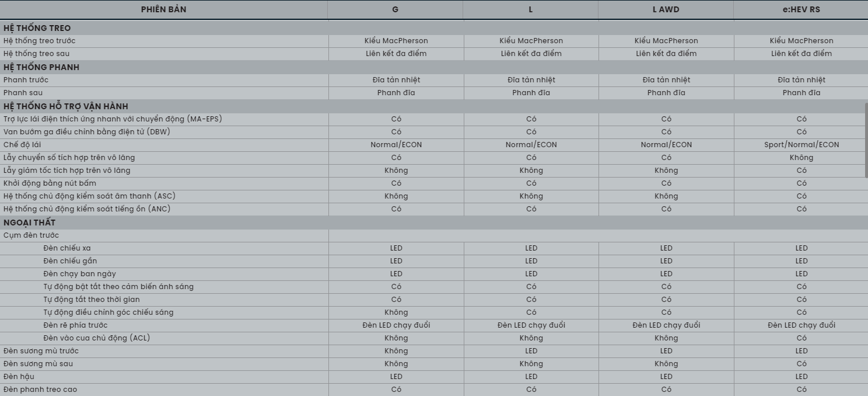868x396 pixels.
Task: Click the 'PHIÊN BẢN' header cell
Action: click(x=163, y=9)
